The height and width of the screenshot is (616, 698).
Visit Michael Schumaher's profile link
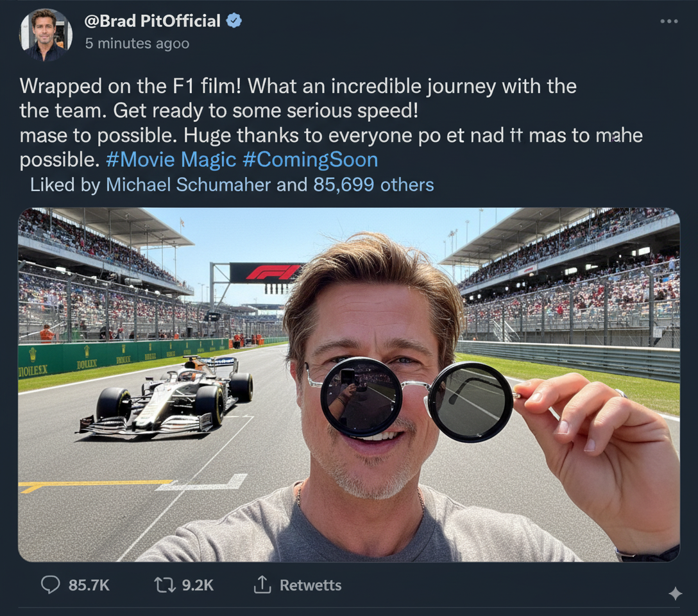point(188,185)
